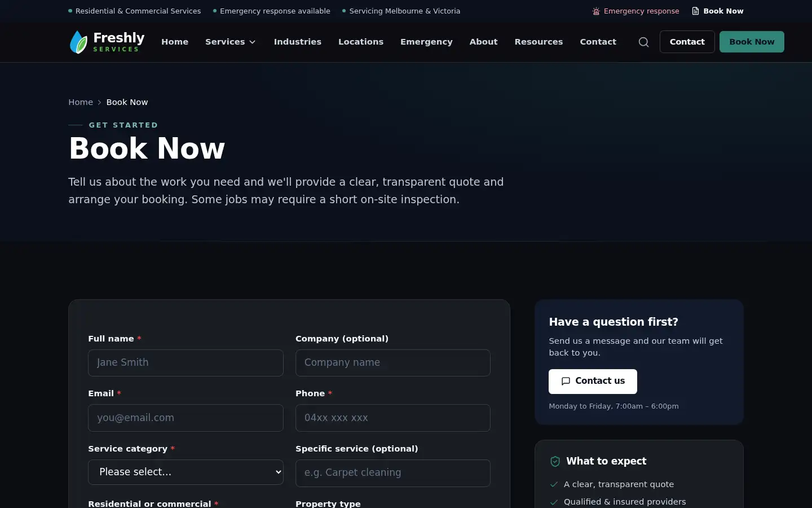Click the white Contact us button

[x=593, y=382]
